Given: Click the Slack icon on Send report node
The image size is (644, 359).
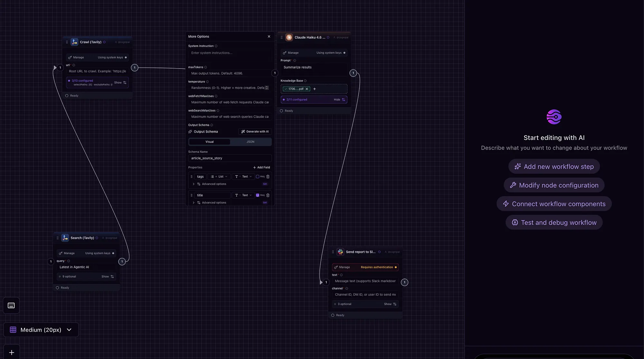Looking at the screenshot, I should click(x=340, y=252).
